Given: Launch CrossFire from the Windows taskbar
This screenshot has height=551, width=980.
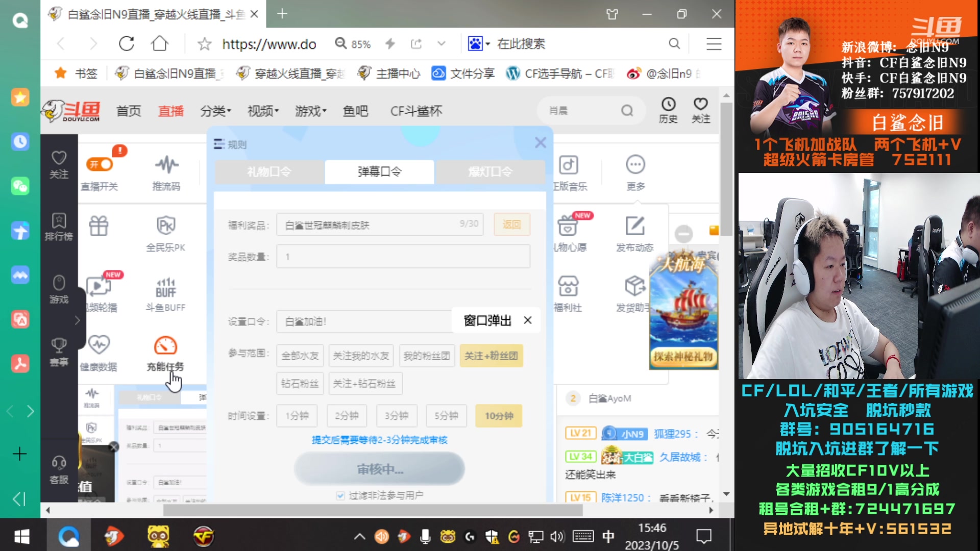Looking at the screenshot, I should coord(203,536).
